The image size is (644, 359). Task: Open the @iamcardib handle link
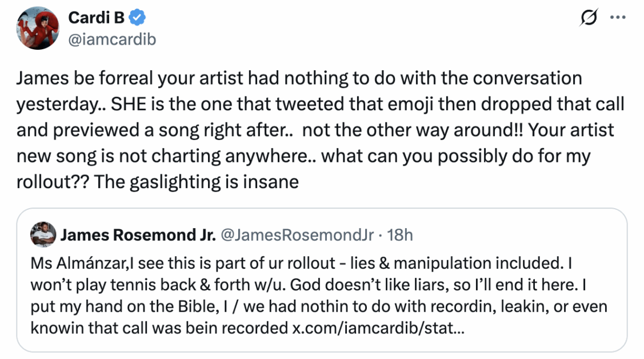(111, 39)
